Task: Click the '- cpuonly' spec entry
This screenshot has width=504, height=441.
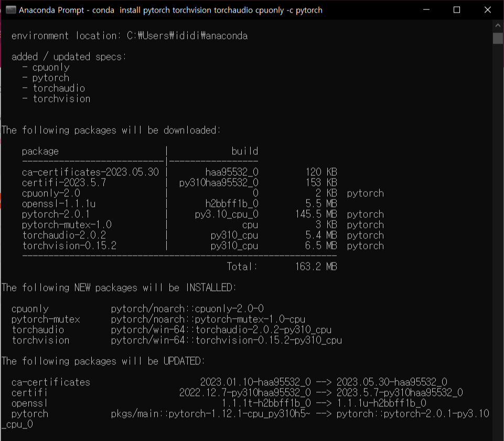Action: [x=46, y=67]
